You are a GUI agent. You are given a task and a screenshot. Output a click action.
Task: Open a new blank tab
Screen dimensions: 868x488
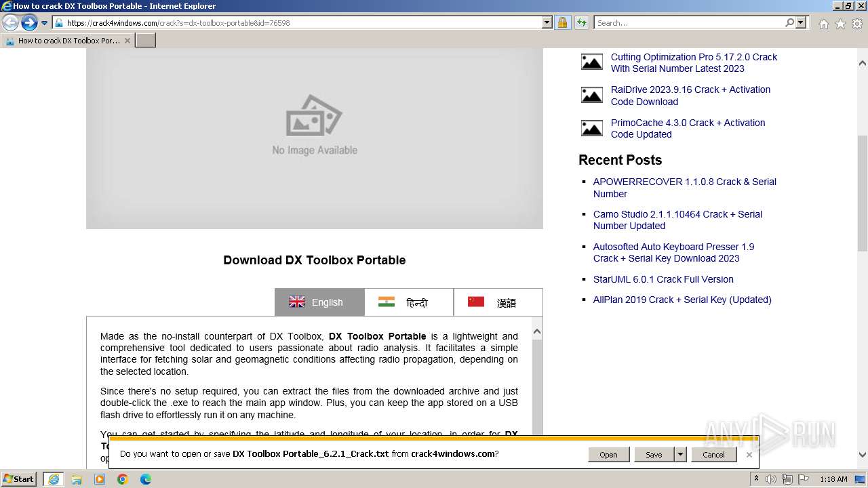tap(146, 41)
